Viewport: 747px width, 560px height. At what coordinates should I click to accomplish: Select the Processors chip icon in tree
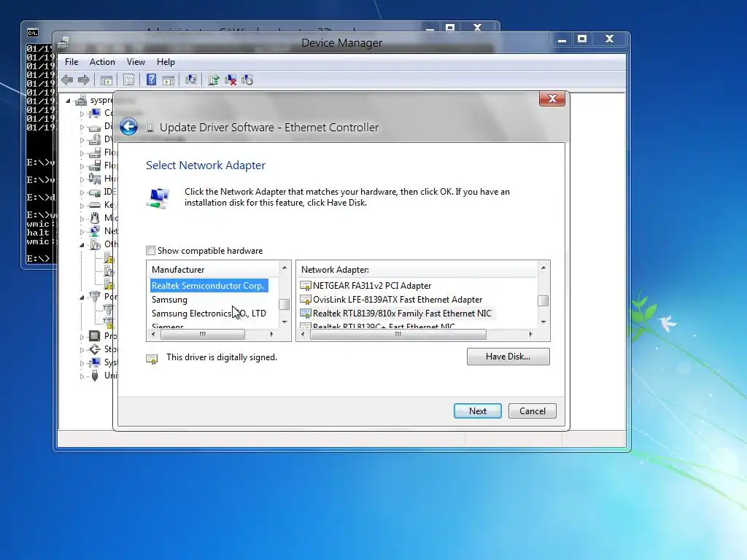(x=95, y=335)
